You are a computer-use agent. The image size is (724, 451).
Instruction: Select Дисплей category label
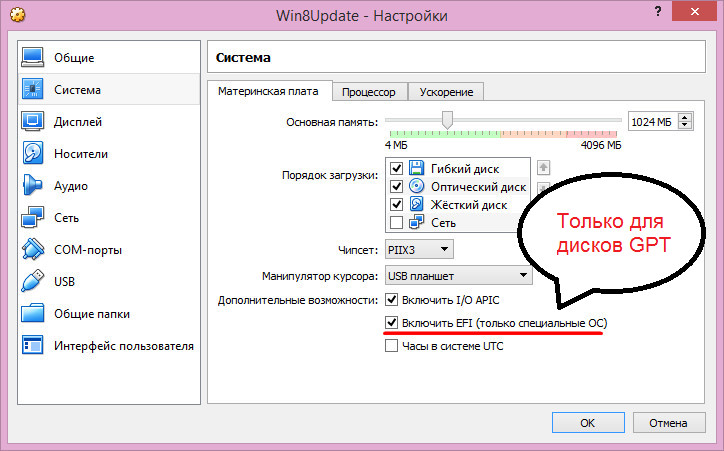78,122
